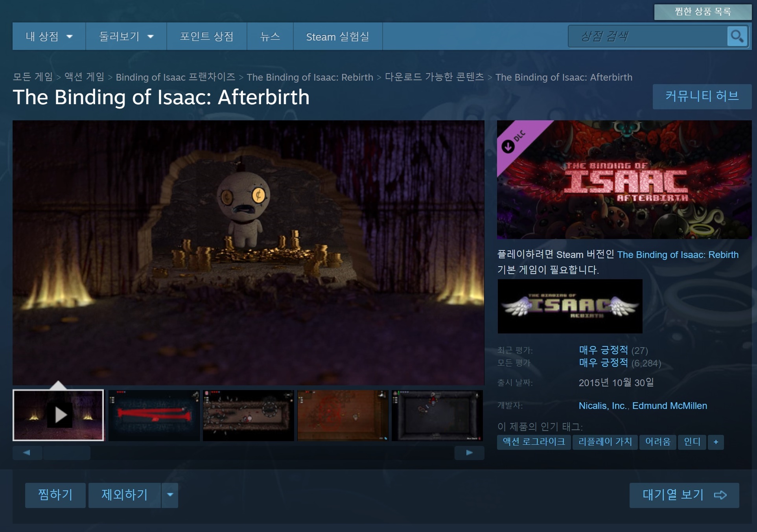Open recent reviews 매우 긍정적 (27)
757x532 pixels.
click(x=613, y=350)
